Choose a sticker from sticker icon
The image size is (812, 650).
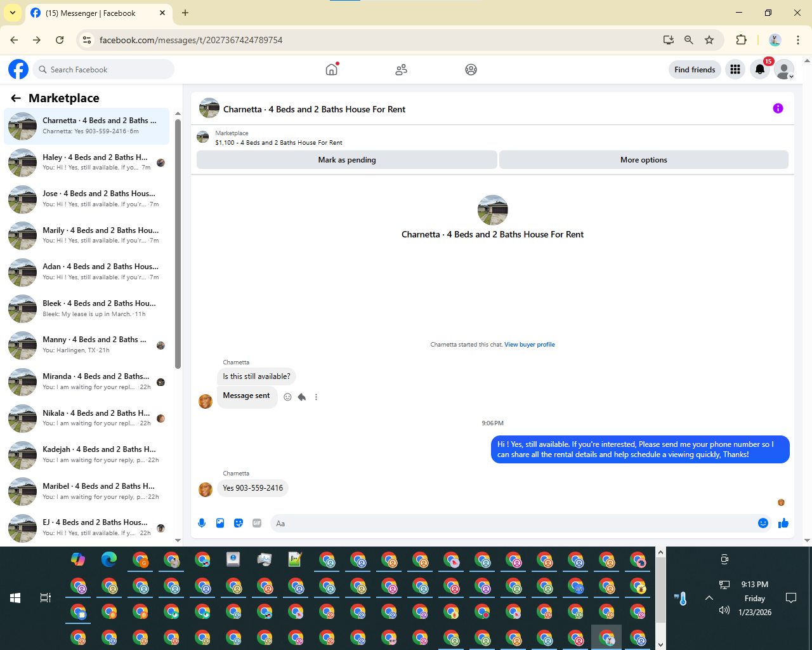[239, 523]
